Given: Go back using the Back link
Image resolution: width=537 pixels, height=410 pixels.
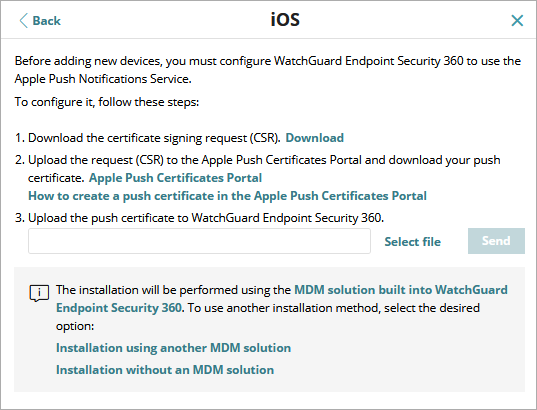Looking at the screenshot, I should (x=40, y=21).
